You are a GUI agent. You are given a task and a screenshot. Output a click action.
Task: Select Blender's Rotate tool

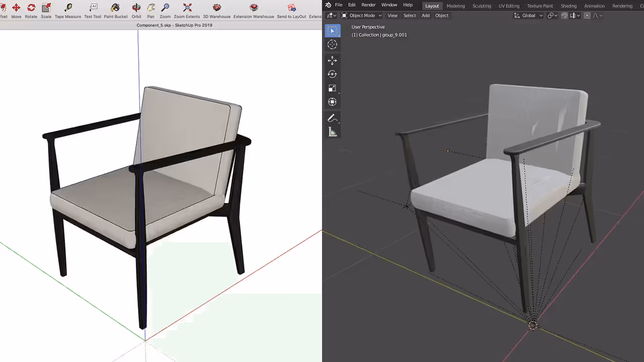332,74
